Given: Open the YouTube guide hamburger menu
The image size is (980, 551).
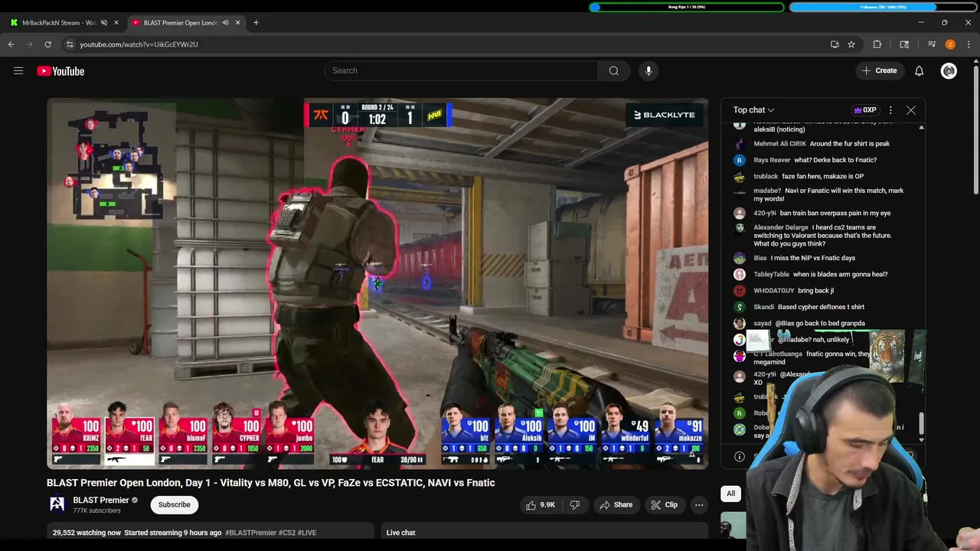Looking at the screenshot, I should 18,71.
